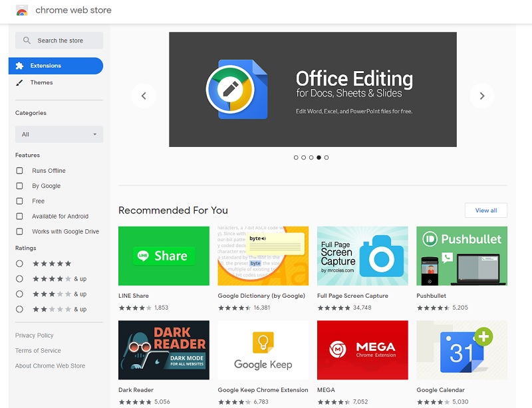Screen dimensions: 532x408
Task: Click the Extensions puzzle piece icon
Action: 20,66
